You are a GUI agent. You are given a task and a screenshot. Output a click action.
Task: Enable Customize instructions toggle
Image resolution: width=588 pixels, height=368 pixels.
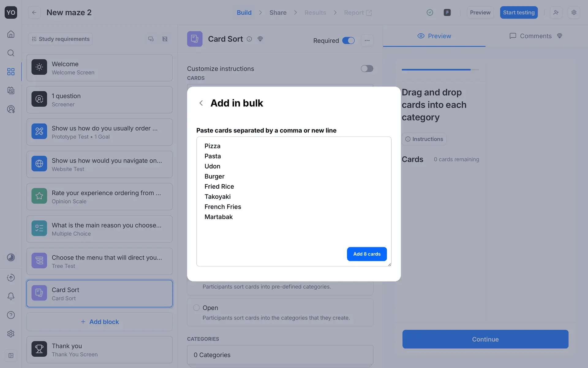pyautogui.click(x=367, y=68)
